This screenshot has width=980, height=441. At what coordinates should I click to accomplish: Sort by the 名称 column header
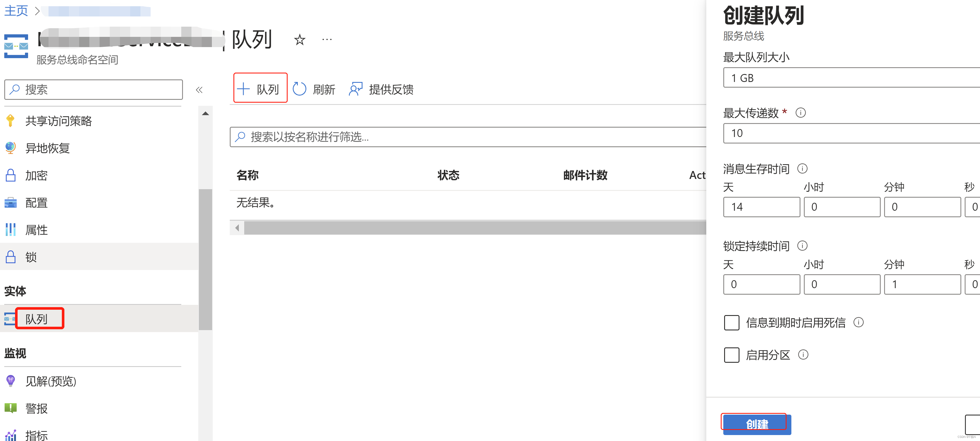[x=247, y=175]
